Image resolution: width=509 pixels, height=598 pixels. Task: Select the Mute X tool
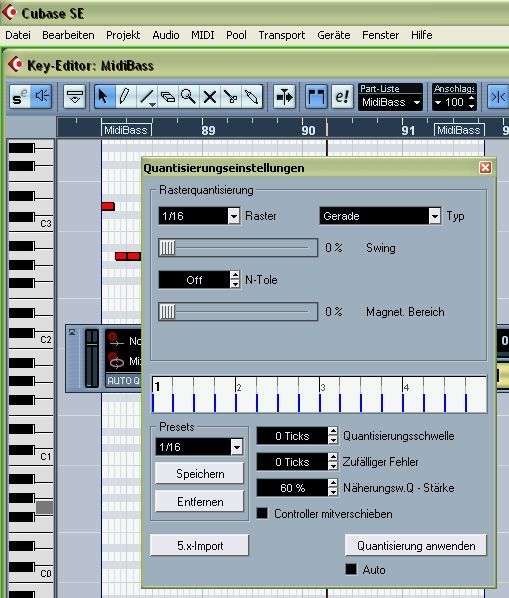pyautogui.click(x=209, y=97)
